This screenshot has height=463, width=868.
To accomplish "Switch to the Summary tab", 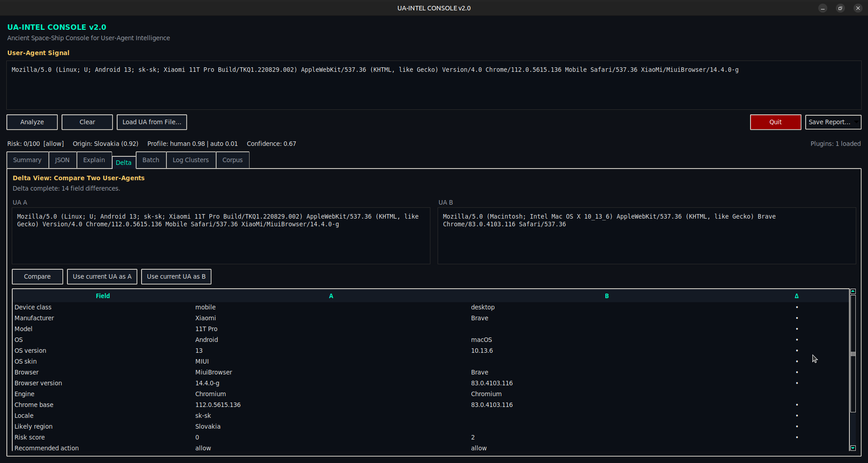I will 27,160.
